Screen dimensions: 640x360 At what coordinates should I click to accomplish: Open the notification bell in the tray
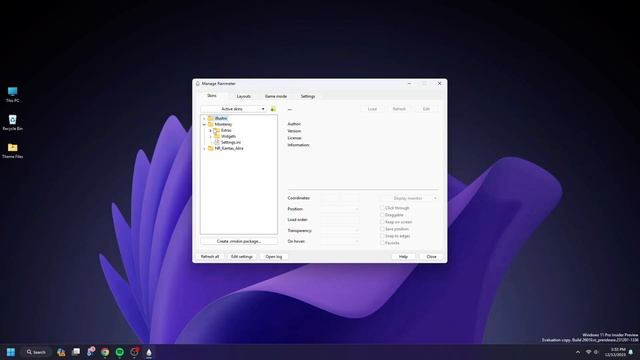[x=631, y=352]
